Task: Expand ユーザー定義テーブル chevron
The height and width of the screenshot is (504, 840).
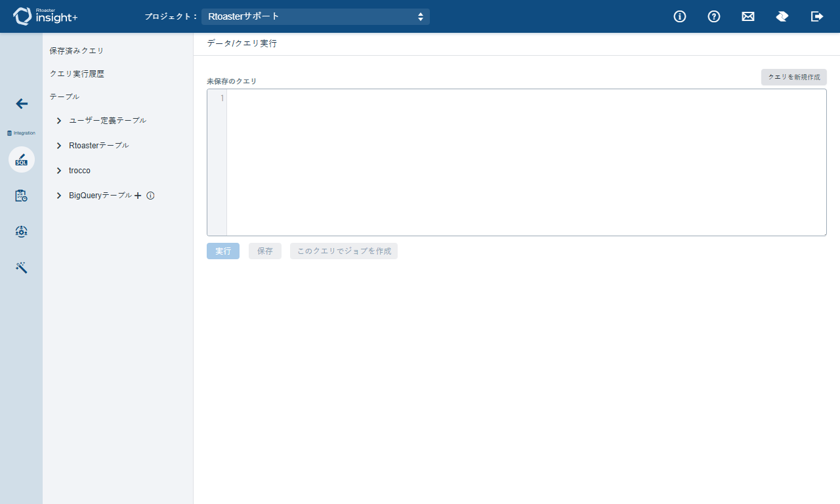Action: click(59, 121)
